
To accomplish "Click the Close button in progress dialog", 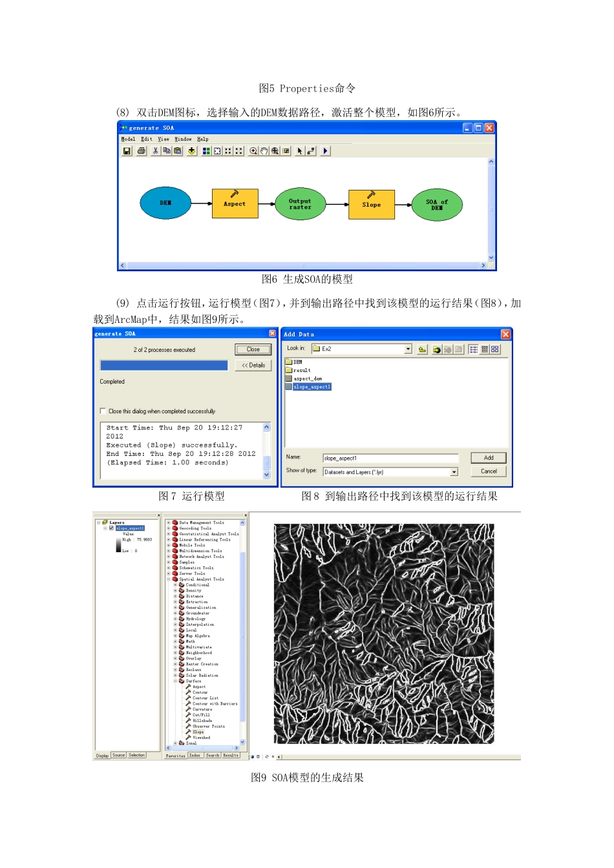I will pyautogui.click(x=253, y=349).
